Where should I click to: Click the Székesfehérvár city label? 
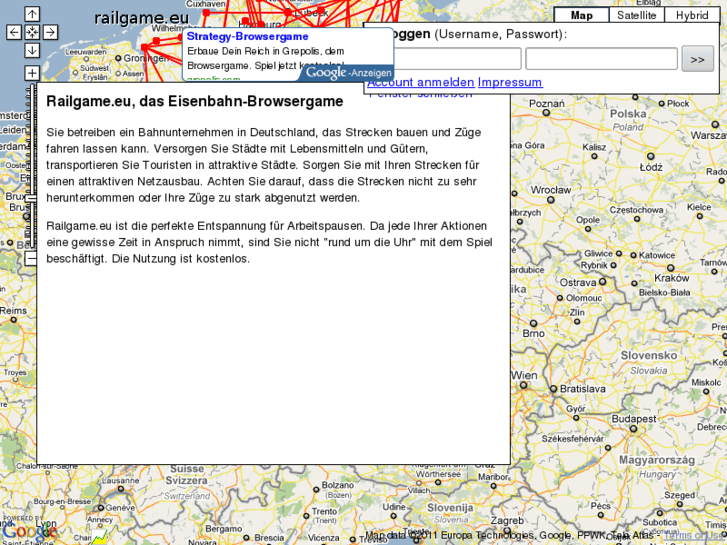[x=573, y=439]
